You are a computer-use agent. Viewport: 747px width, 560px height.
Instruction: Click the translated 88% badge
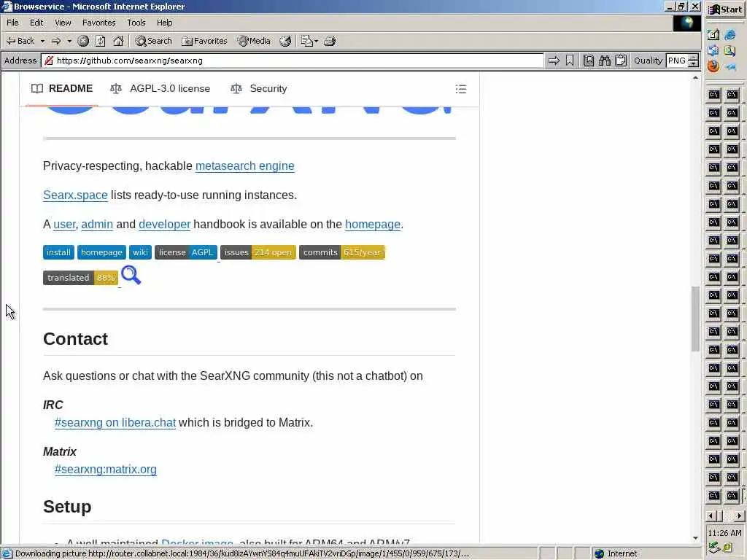[80, 278]
